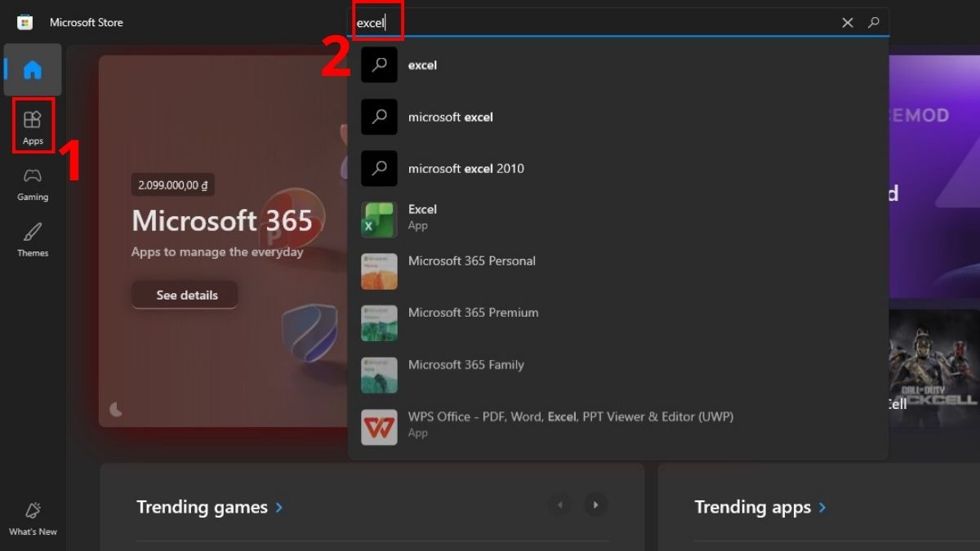980x551 pixels.
Task: Open the Gaming section via its controller icon
Action: pyautogui.click(x=33, y=176)
